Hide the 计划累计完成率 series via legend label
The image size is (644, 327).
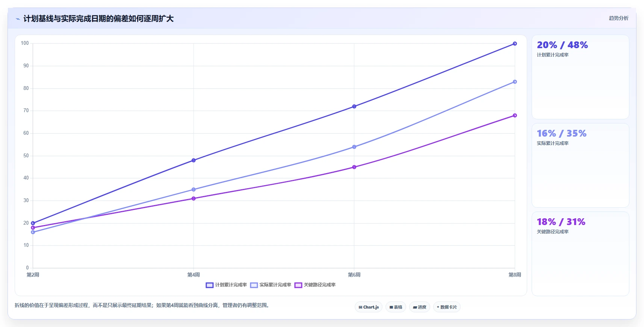pyautogui.click(x=231, y=285)
